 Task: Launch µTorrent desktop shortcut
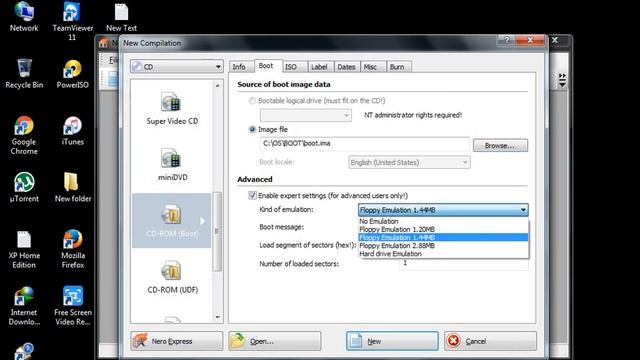pos(24,187)
